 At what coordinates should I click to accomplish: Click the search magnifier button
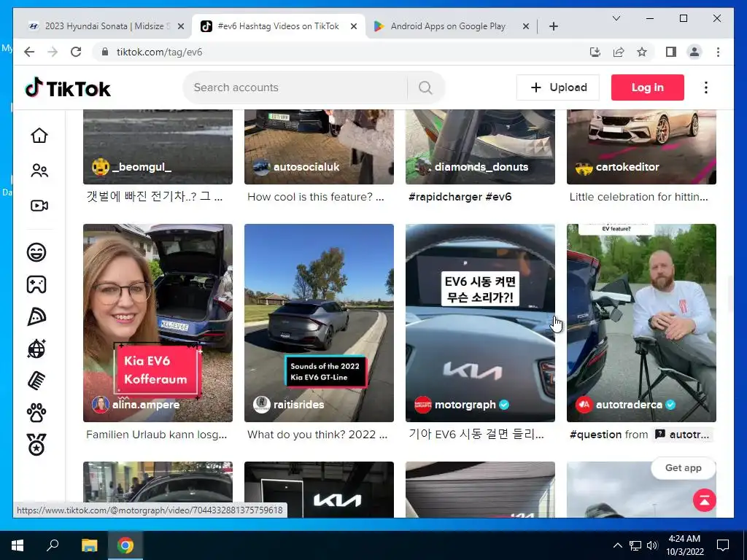tap(425, 87)
